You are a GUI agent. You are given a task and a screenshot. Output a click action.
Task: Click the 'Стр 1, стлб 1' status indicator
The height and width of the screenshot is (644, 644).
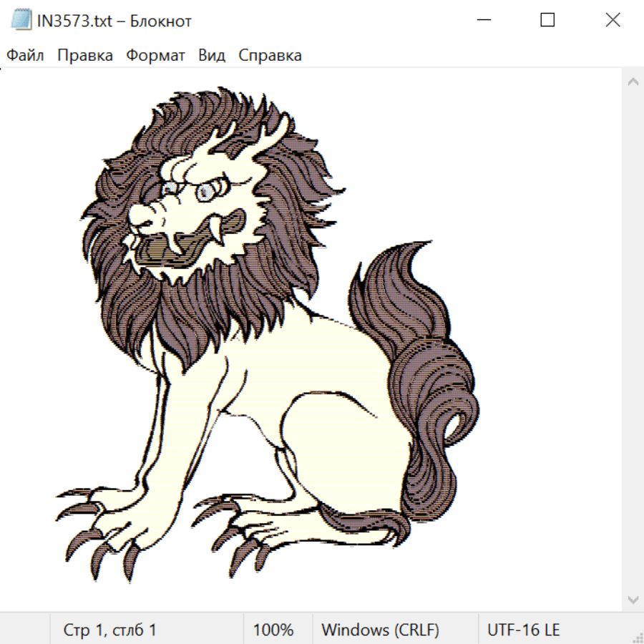pos(110,630)
